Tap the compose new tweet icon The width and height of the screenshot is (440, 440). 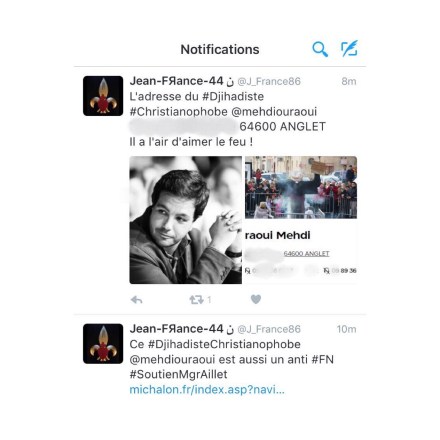349,49
